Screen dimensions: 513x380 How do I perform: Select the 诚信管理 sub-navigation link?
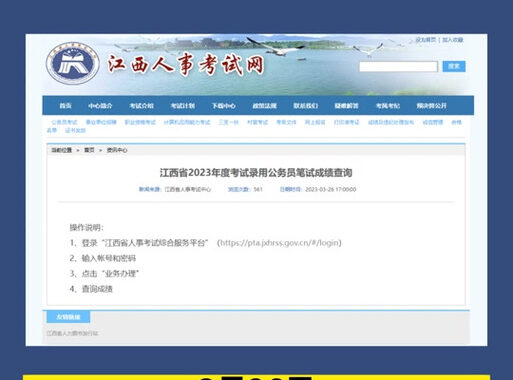(433, 122)
